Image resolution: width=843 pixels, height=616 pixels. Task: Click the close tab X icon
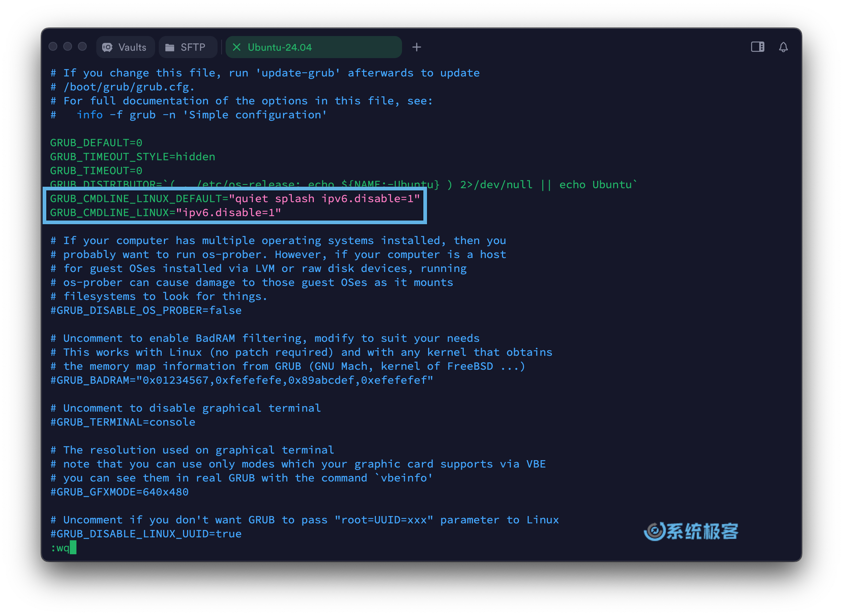click(232, 46)
